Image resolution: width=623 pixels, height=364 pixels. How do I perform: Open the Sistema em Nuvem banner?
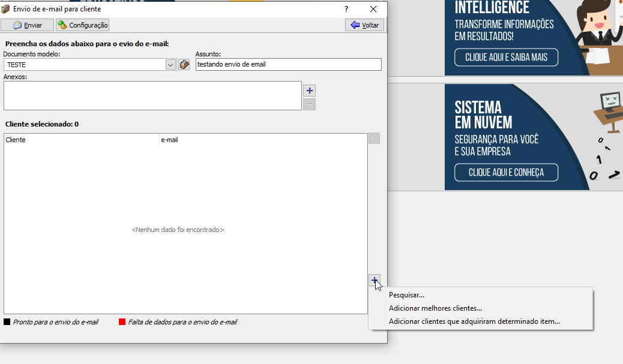pos(534,137)
